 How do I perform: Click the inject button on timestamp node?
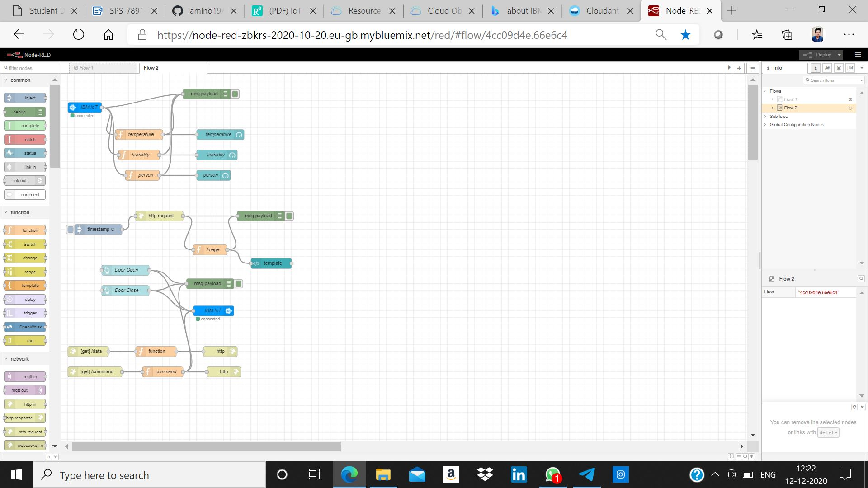[71, 230]
